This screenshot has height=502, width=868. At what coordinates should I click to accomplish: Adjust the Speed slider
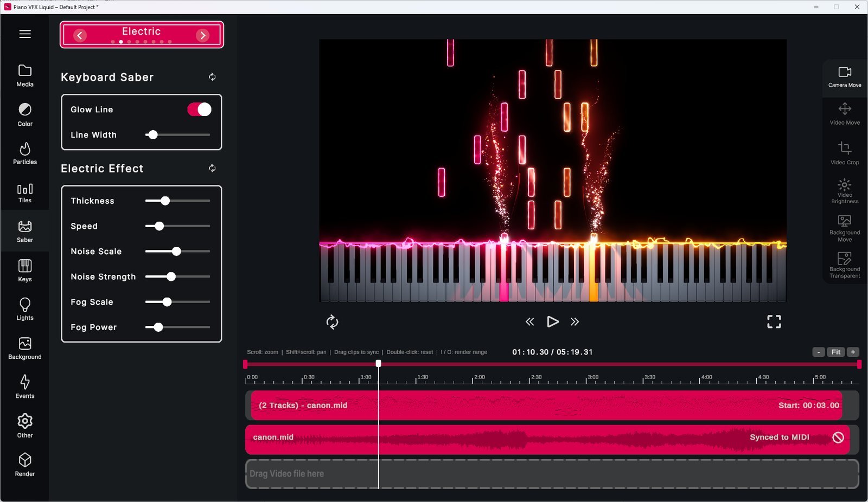coord(177,226)
